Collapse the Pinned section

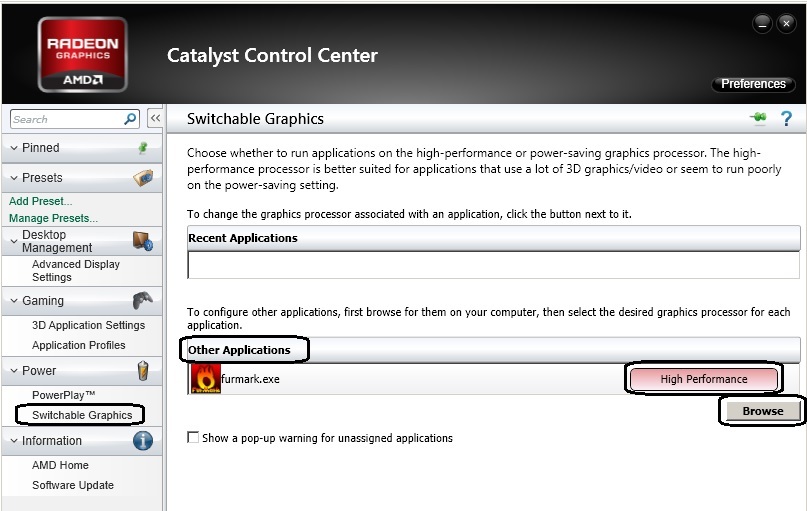click(14, 148)
